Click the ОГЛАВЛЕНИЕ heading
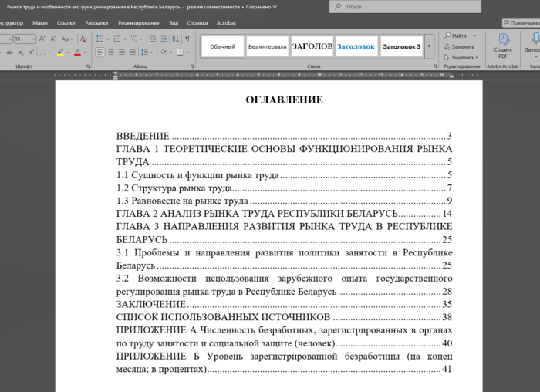The height and width of the screenshot is (392, 540). [x=284, y=100]
